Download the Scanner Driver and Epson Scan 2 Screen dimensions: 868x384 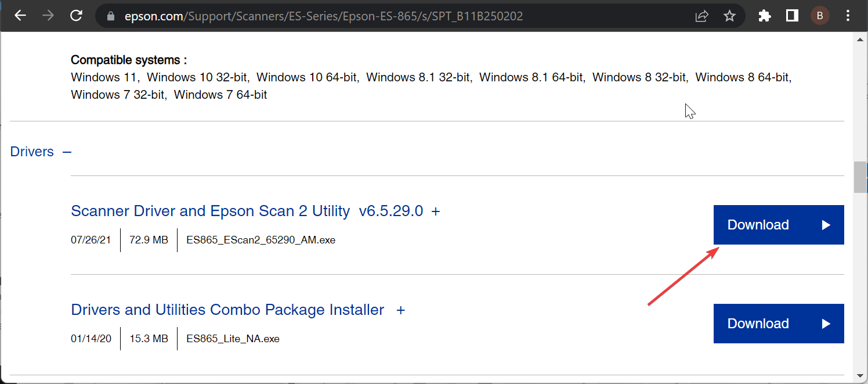pyautogui.click(x=778, y=225)
